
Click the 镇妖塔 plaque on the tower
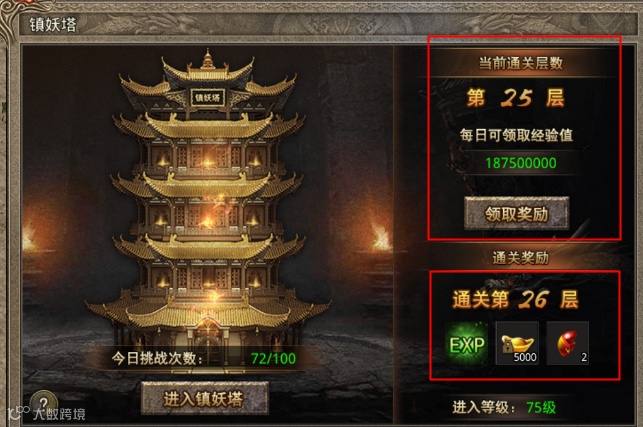[207, 98]
